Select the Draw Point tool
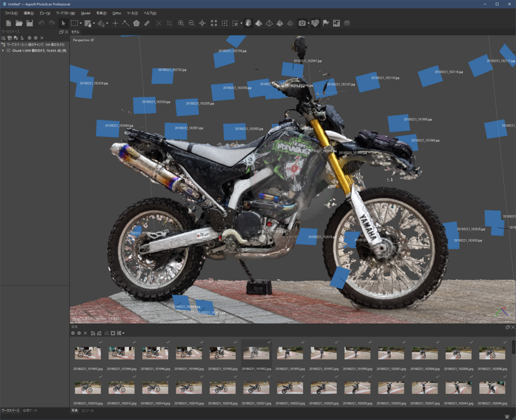 [115, 23]
